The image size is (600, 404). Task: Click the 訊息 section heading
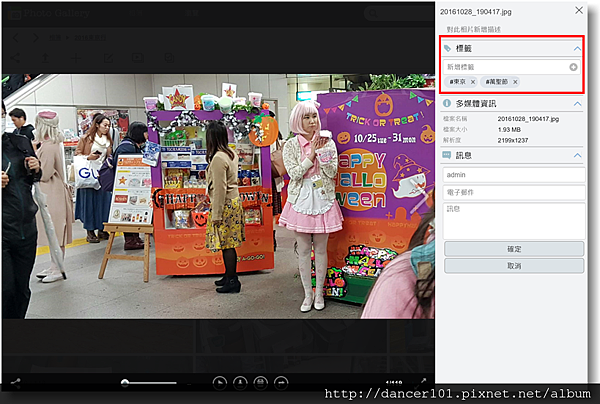coord(464,155)
